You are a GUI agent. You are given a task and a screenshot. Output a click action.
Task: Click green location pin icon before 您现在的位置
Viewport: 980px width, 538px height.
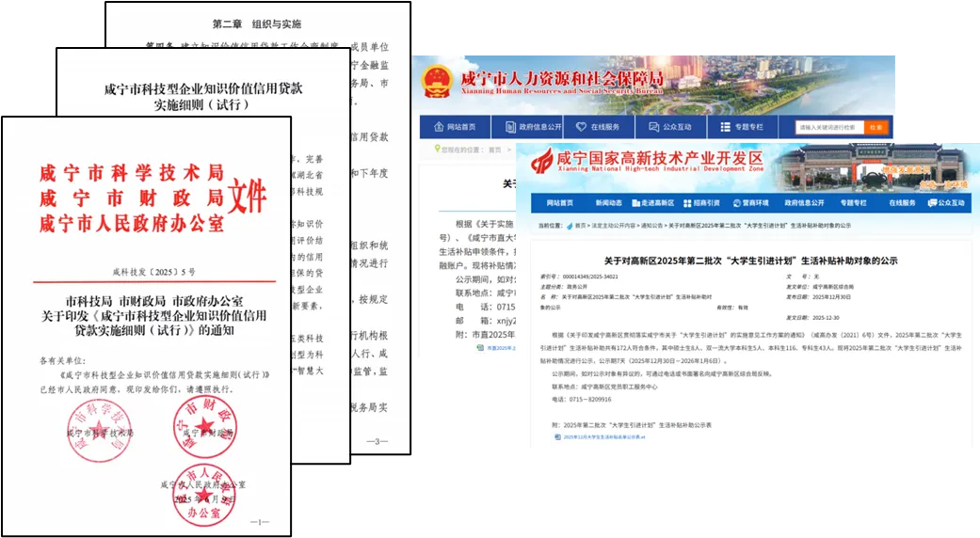pyautogui.click(x=437, y=150)
